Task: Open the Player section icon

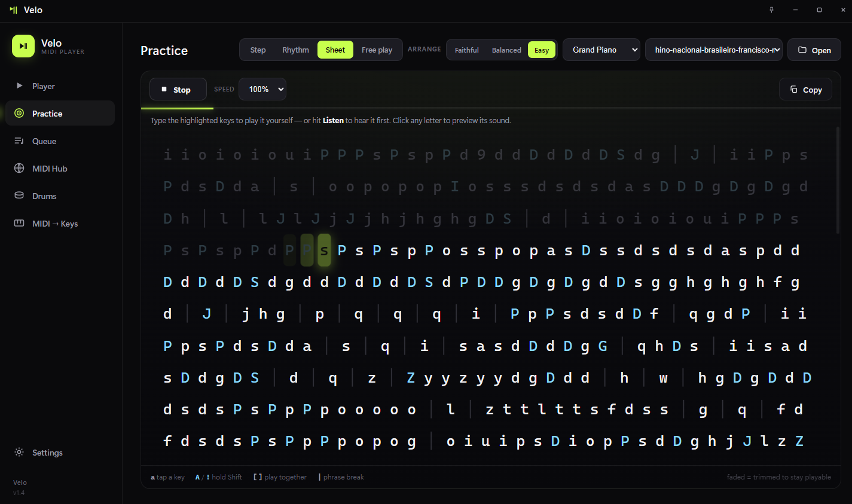Action: click(x=19, y=86)
